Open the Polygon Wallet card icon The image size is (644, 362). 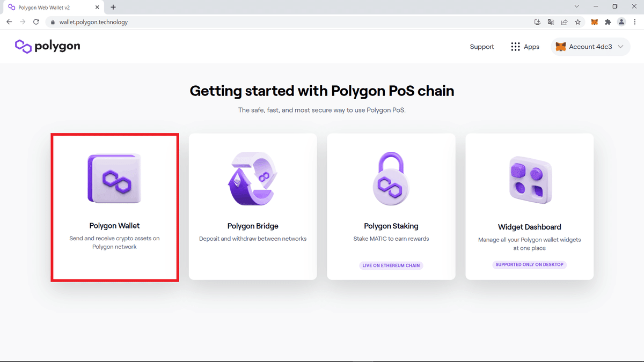click(115, 179)
